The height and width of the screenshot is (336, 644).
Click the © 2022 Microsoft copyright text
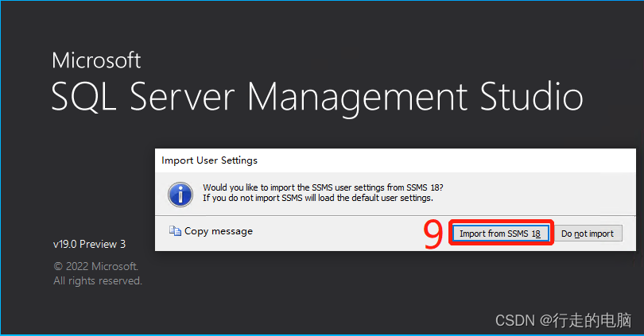tap(95, 266)
